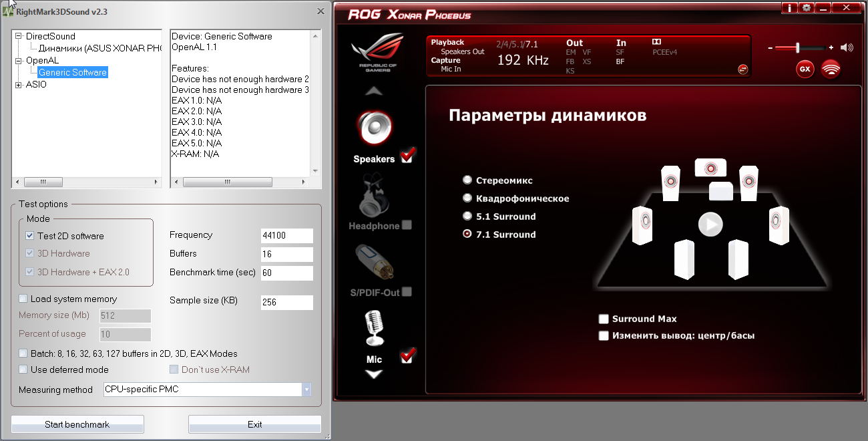Select the Квадрофоническое radio option
This screenshot has height=441, width=868.
point(467,198)
